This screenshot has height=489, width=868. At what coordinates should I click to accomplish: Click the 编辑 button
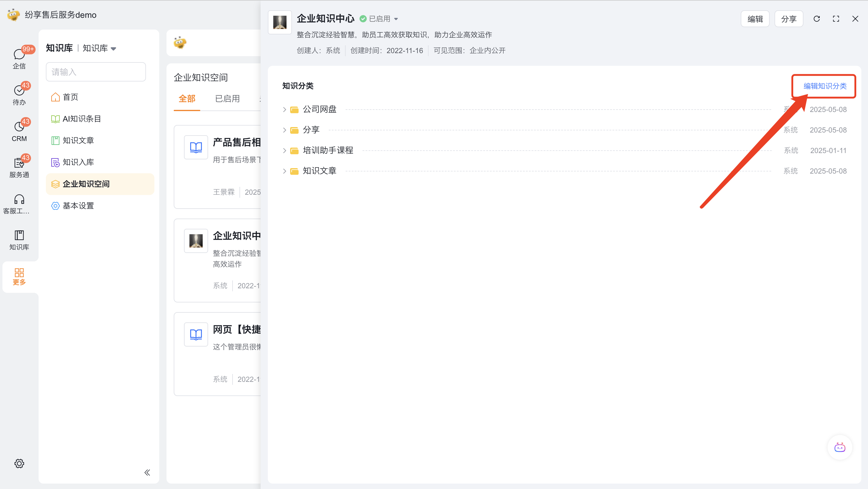point(755,19)
